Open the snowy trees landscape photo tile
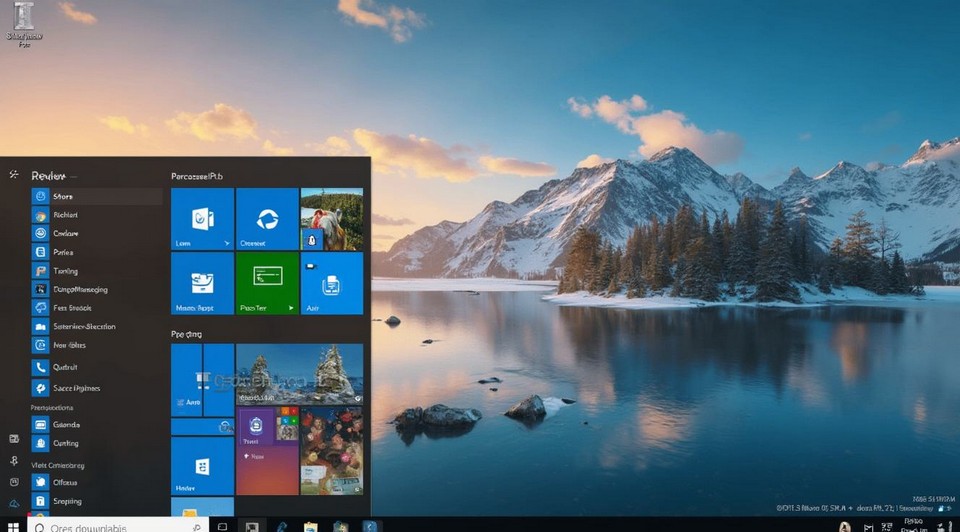960x532 pixels. tap(299, 374)
